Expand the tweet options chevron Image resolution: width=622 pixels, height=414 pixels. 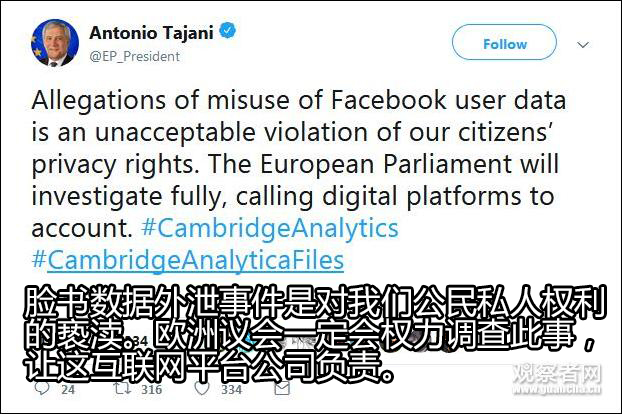[x=584, y=45]
